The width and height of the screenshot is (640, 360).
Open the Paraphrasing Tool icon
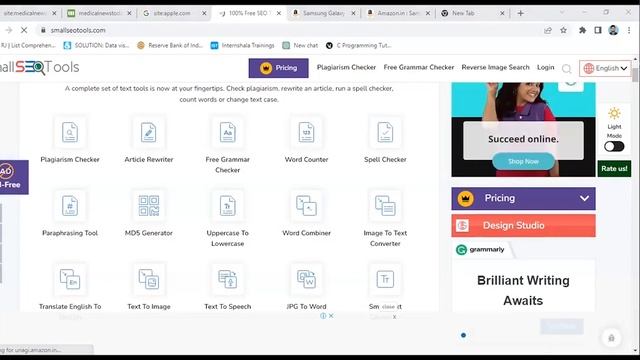click(70, 206)
